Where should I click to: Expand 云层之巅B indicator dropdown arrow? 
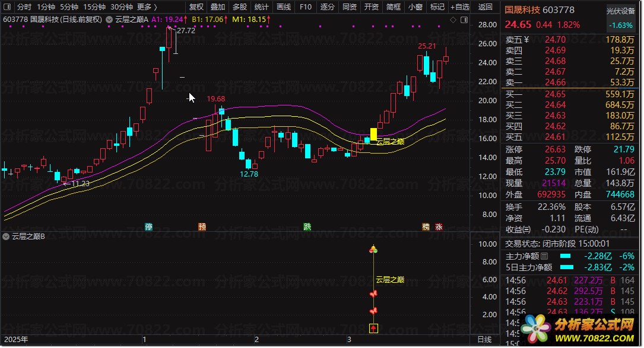pos(6,237)
